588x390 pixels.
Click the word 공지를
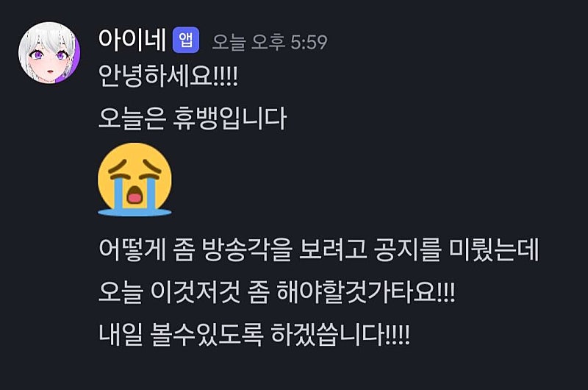click(407, 249)
